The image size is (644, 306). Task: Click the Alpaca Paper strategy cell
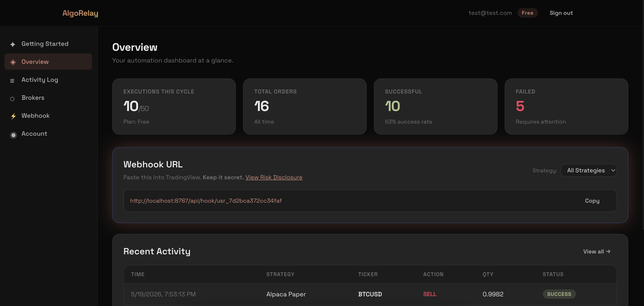click(x=286, y=294)
